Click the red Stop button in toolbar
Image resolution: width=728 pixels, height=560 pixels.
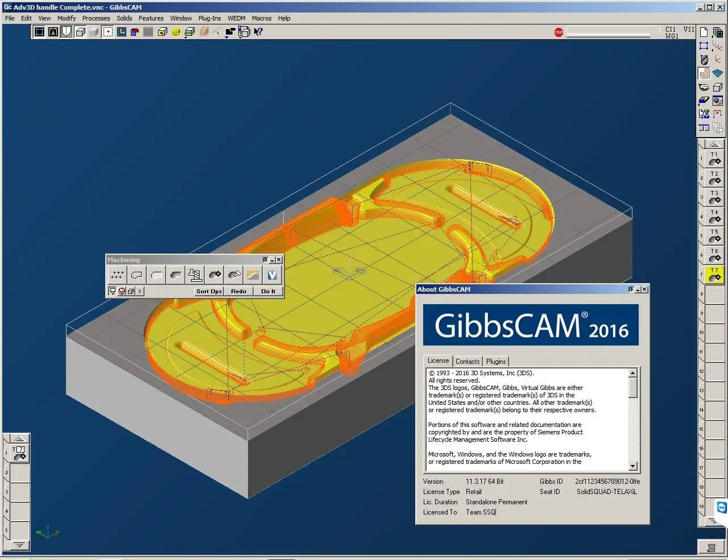559,32
